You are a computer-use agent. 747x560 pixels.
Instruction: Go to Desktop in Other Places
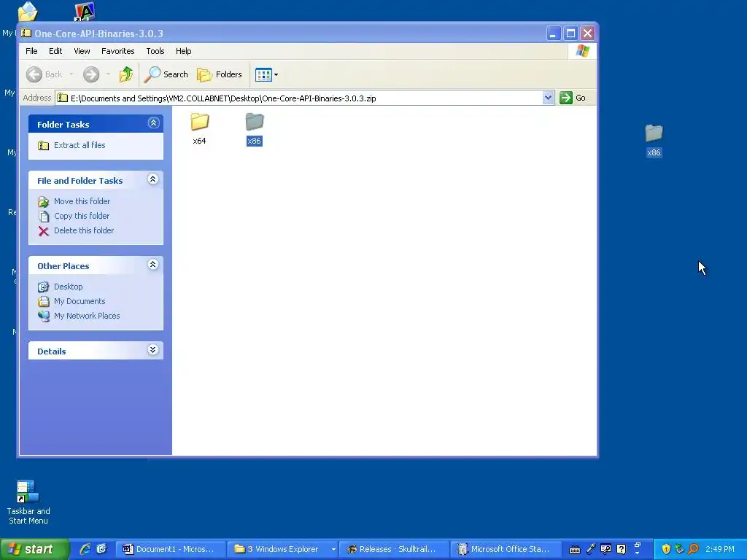coord(68,287)
